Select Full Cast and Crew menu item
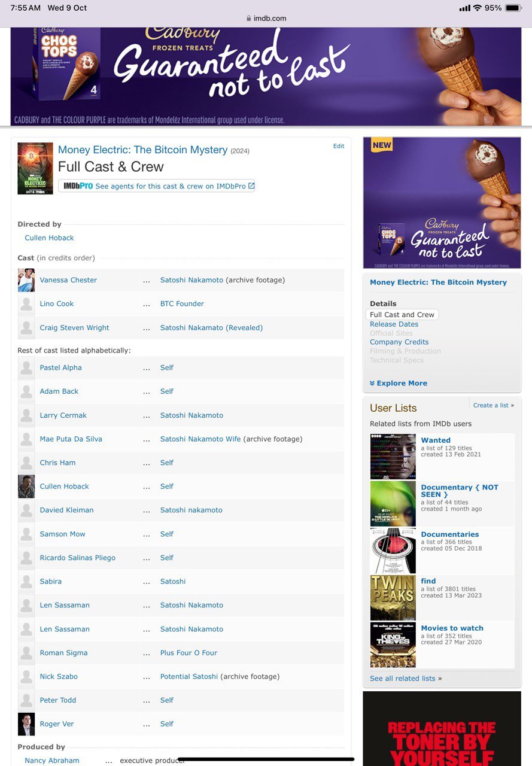This screenshot has height=766, width=532. (x=402, y=315)
